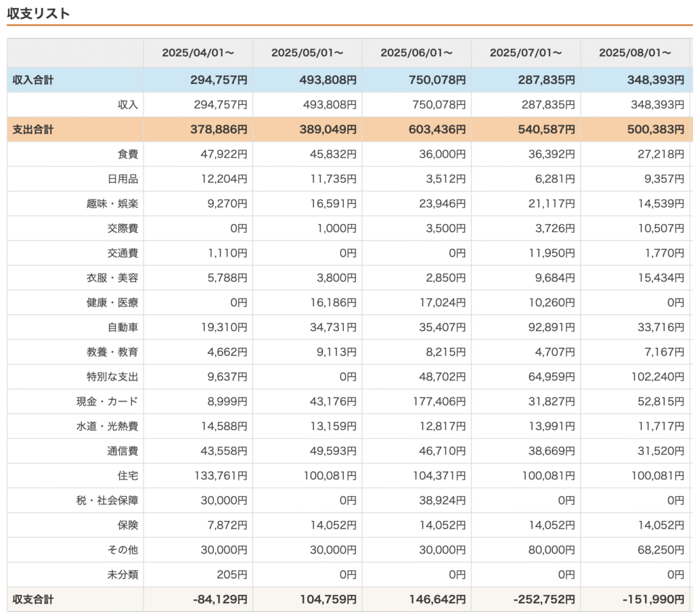693x616 pixels.
Task: Select the 未分類 row label
Action: pos(122,575)
